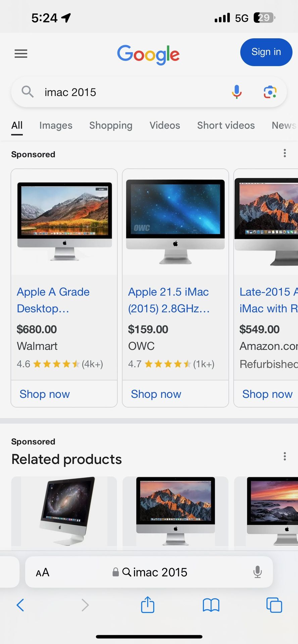Tap Shop now for Walmart iMac
This screenshot has height=644, width=298.
tap(45, 394)
